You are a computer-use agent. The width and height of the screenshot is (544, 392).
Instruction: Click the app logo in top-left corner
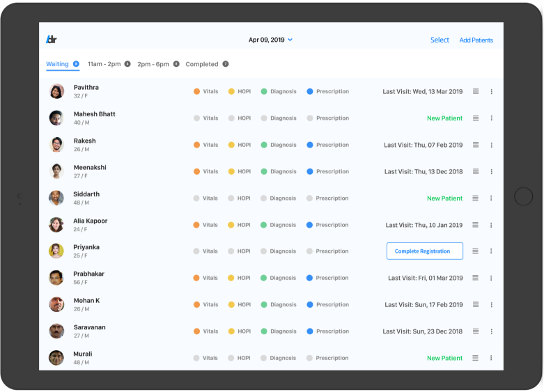tap(51, 40)
